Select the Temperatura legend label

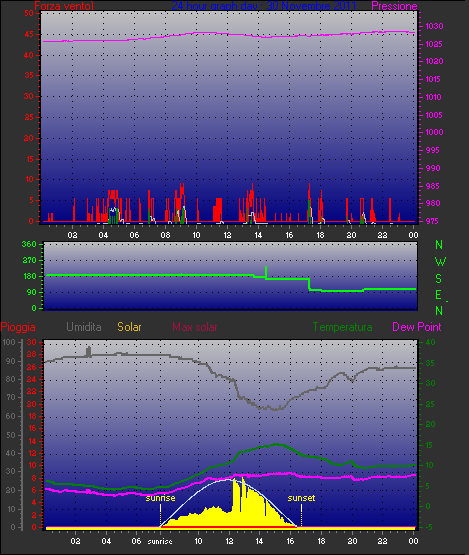tap(342, 327)
